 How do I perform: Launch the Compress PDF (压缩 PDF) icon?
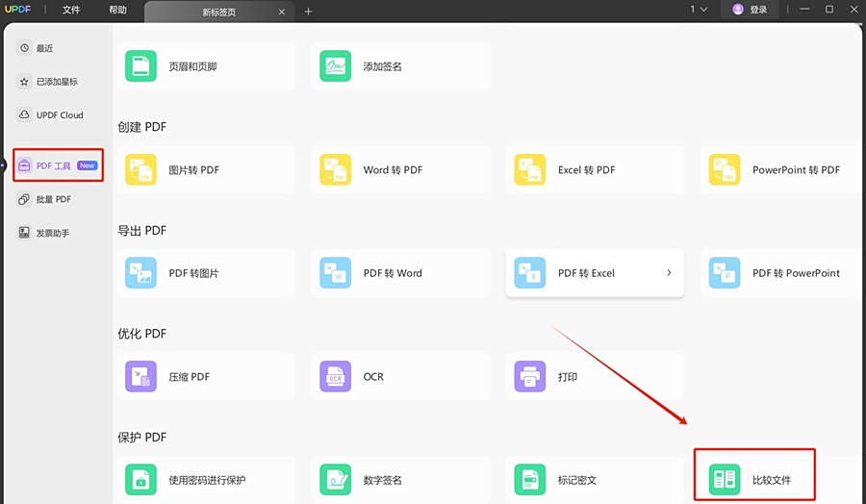pyautogui.click(x=140, y=376)
